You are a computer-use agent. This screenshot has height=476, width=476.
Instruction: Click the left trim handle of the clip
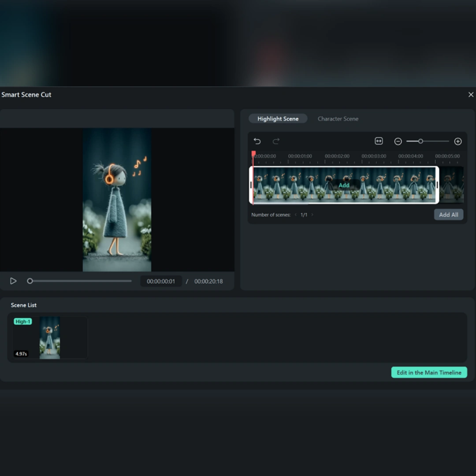tap(251, 185)
